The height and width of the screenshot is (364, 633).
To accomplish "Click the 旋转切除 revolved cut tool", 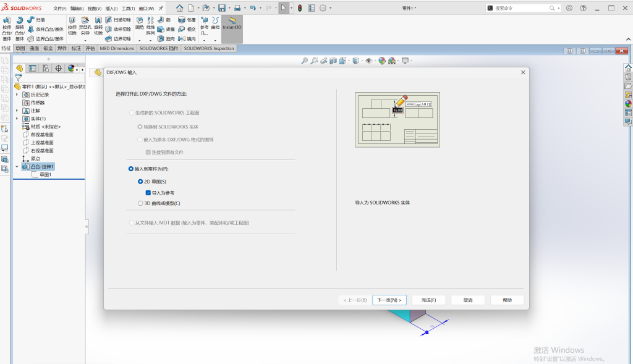I will pos(98,26).
